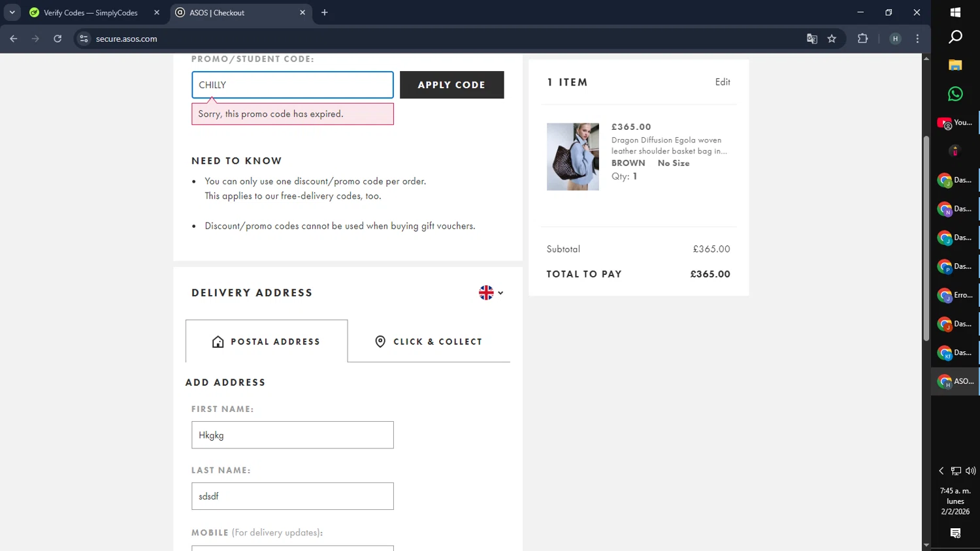Click the expired promo code error message
This screenshot has width=980, height=551.
293,114
